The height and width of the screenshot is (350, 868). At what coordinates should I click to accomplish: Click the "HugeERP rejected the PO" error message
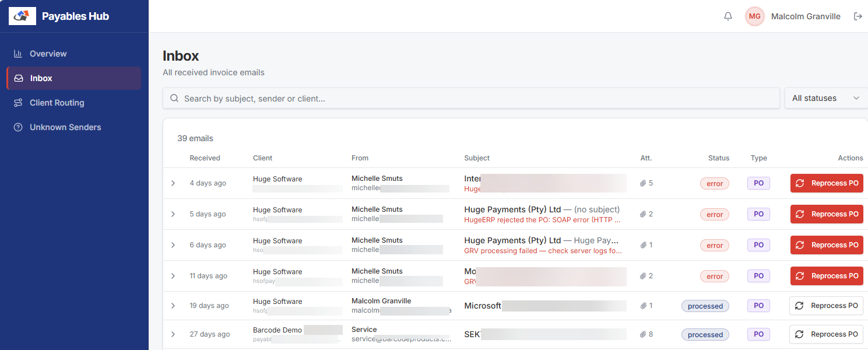tap(542, 220)
